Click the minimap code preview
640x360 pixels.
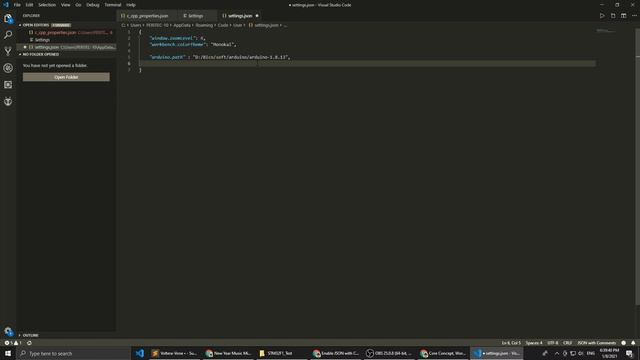coord(605,31)
